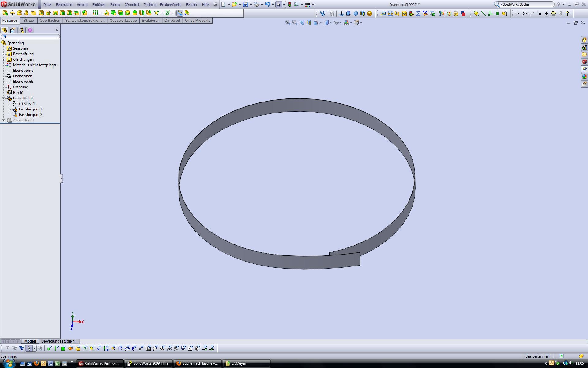Open the E:\Meyer taskbar window
Image resolution: width=588 pixels, height=368 pixels.
pyautogui.click(x=247, y=363)
